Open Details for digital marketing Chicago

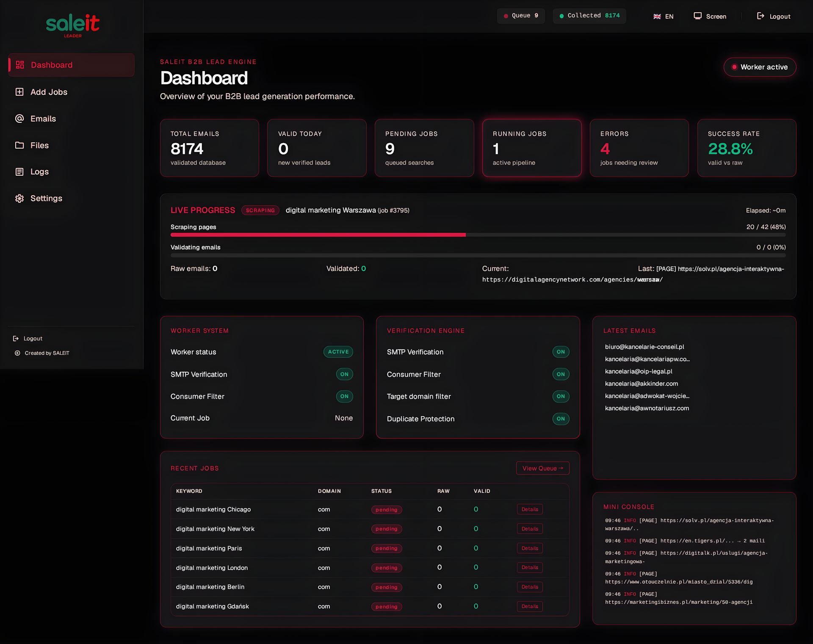530,509
